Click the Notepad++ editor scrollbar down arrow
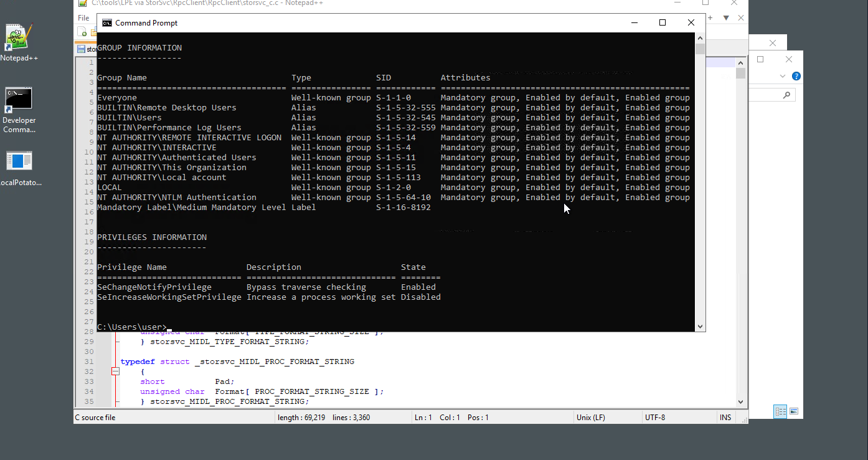Viewport: 868px width, 460px height. (740, 402)
